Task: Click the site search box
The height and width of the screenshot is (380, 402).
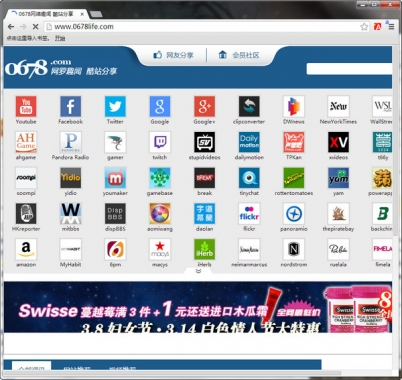Action: [x=349, y=69]
